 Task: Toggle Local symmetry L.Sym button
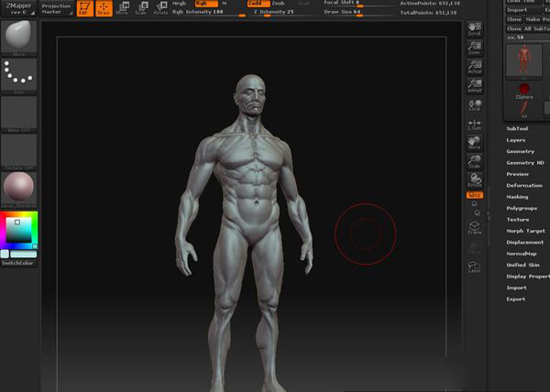pos(475,125)
